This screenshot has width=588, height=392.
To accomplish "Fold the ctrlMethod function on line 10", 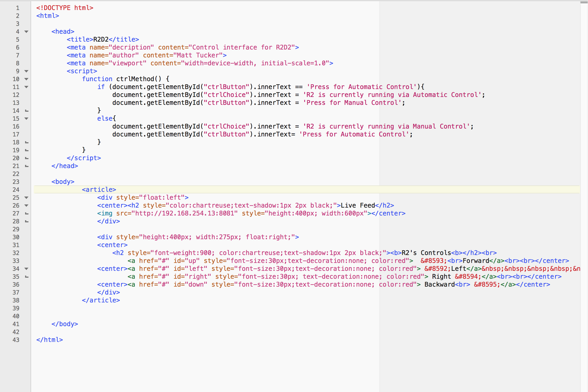I will pyautogui.click(x=26, y=79).
